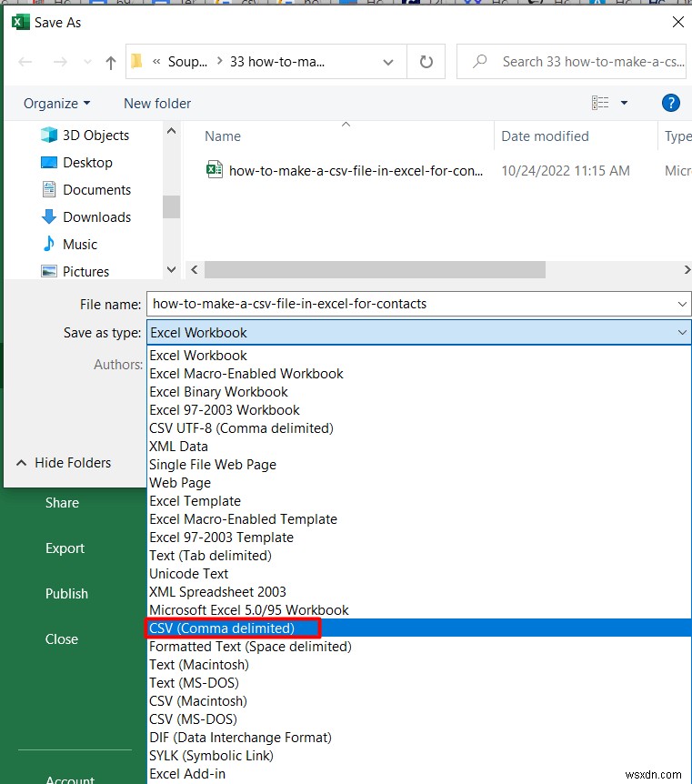Refresh the current folder view
This screenshot has height=784, width=692.
pyautogui.click(x=426, y=61)
